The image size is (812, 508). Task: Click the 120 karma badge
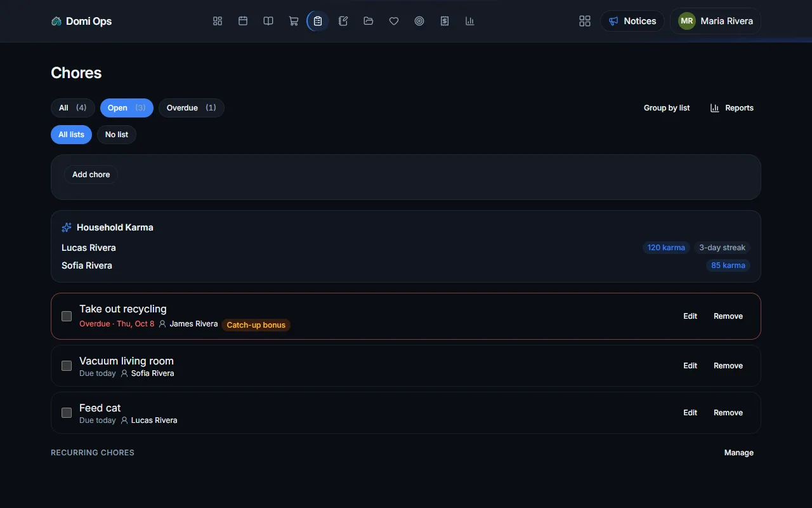[666, 248]
